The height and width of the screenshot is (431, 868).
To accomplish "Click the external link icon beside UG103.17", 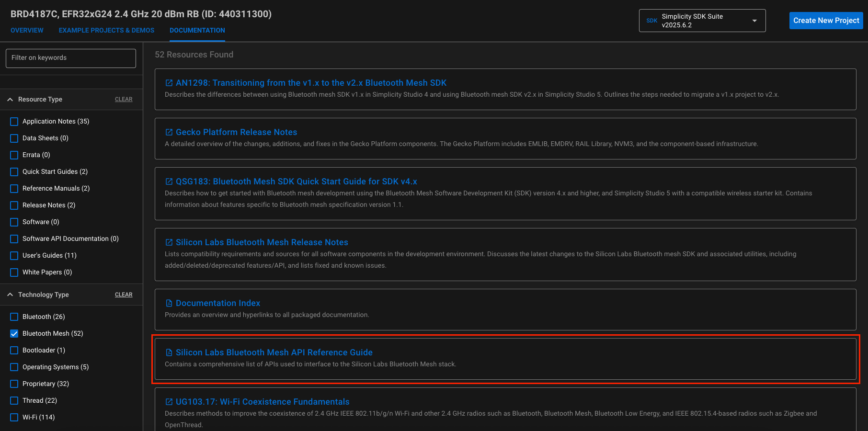I will pos(169,402).
